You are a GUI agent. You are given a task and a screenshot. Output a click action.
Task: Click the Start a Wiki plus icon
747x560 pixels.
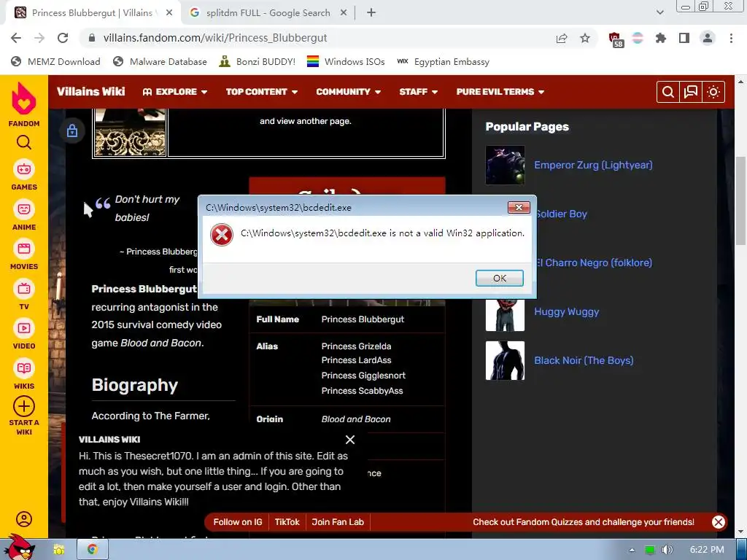24,407
